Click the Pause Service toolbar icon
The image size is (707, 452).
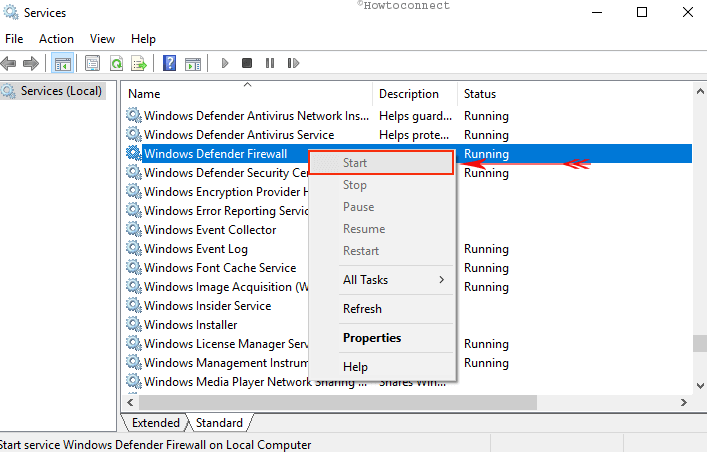click(x=270, y=63)
